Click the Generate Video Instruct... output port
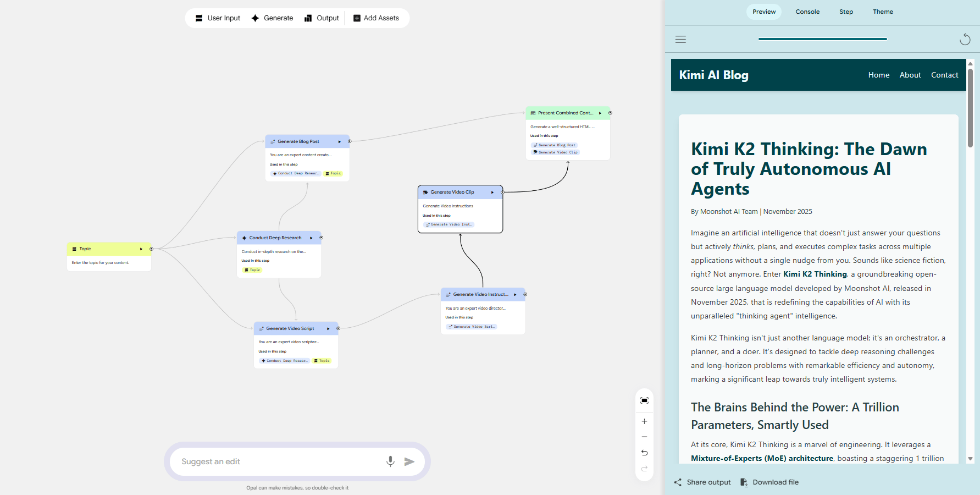Screen dimensions: 980x495 click(x=525, y=294)
